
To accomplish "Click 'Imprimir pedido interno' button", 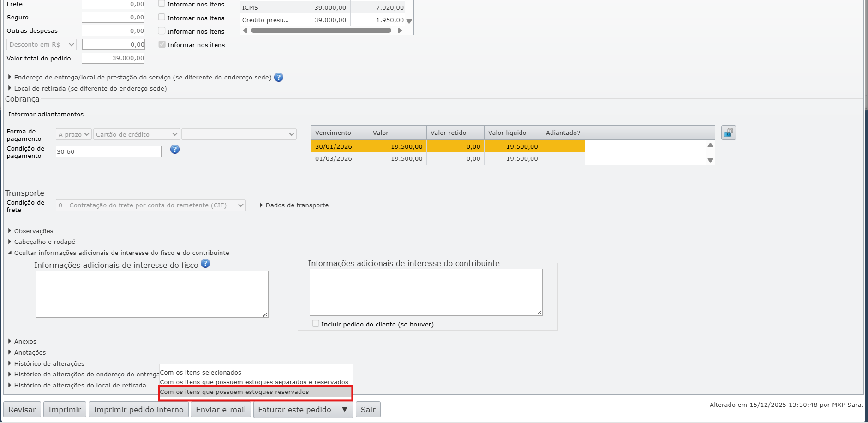I will click(138, 410).
